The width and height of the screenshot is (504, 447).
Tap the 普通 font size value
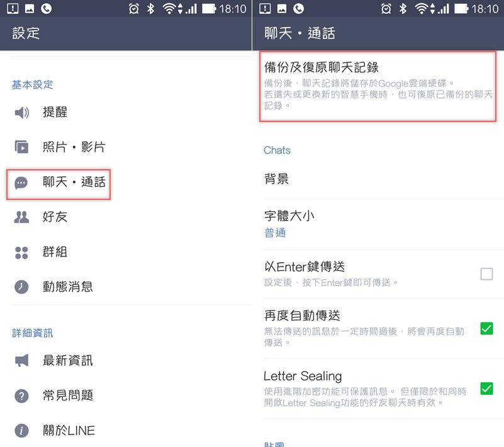(275, 233)
